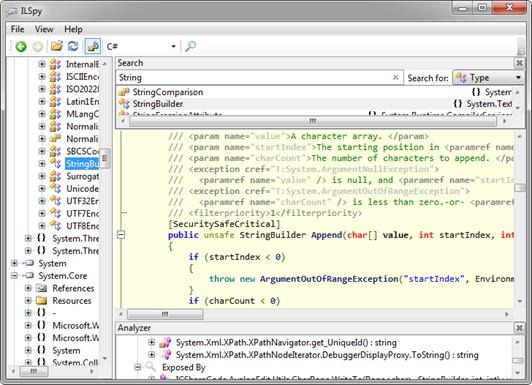Click the String search input field
The width and height of the screenshot is (532, 385).
pyautogui.click(x=253, y=78)
